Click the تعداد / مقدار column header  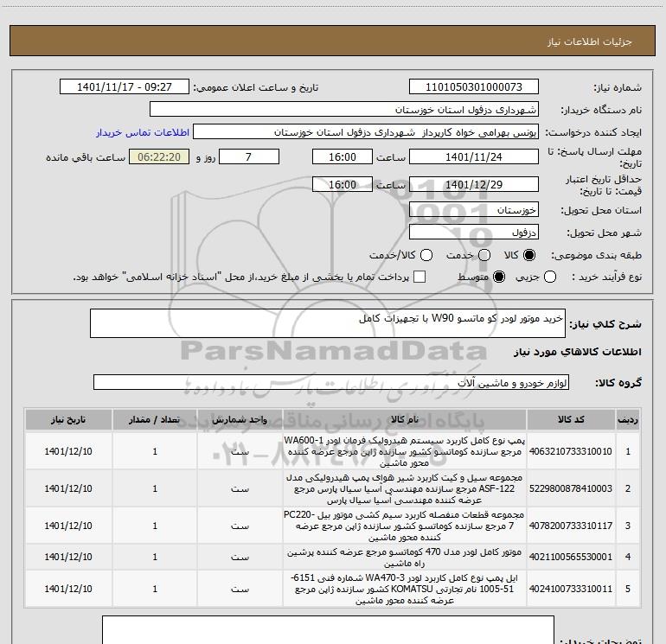tap(155, 420)
